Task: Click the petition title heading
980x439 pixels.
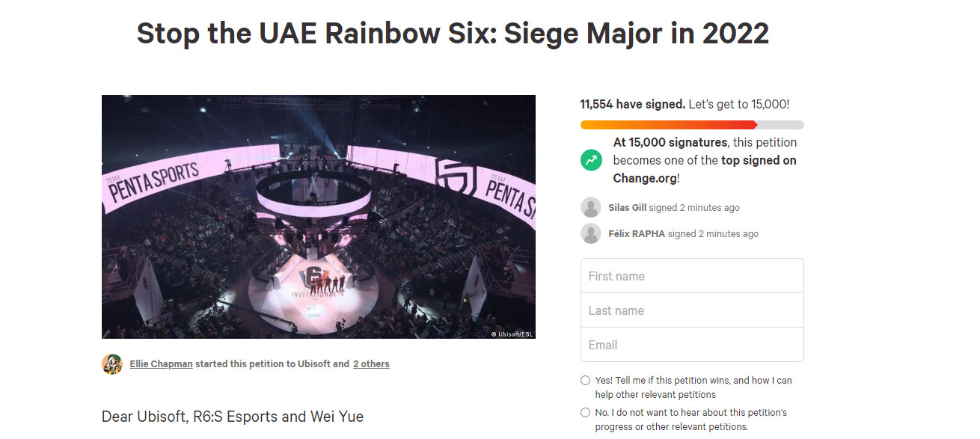Action: coord(453,34)
